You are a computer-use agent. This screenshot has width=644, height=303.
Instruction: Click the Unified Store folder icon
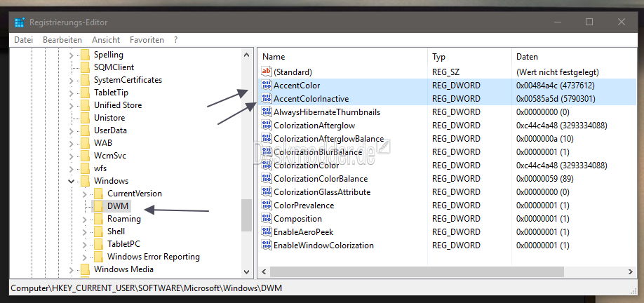[85, 105]
